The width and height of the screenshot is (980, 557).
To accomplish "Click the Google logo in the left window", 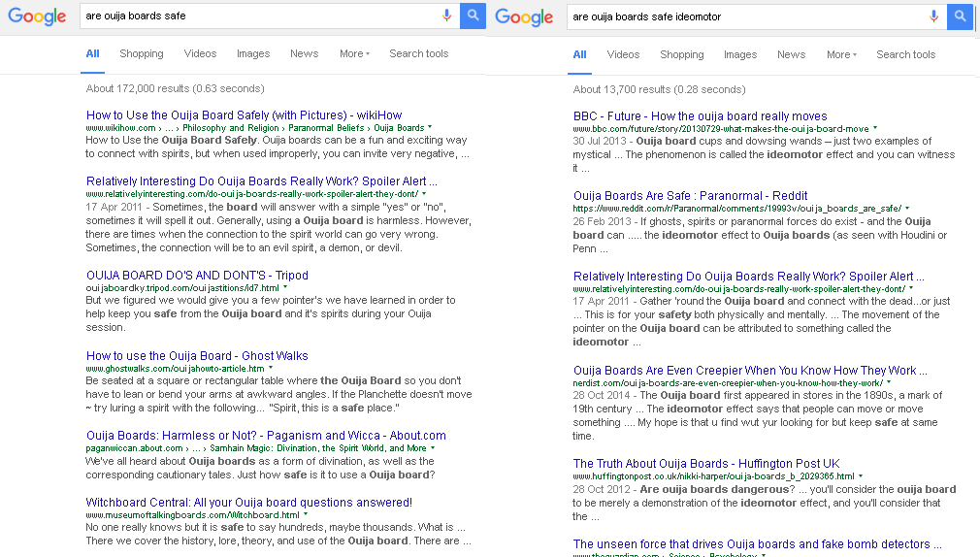I will pos(37,16).
